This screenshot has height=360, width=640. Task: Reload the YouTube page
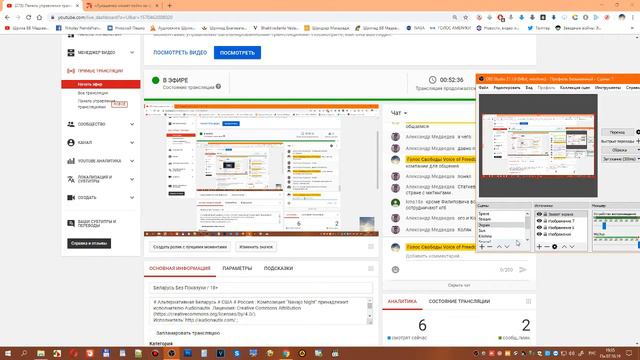(x=29, y=18)
